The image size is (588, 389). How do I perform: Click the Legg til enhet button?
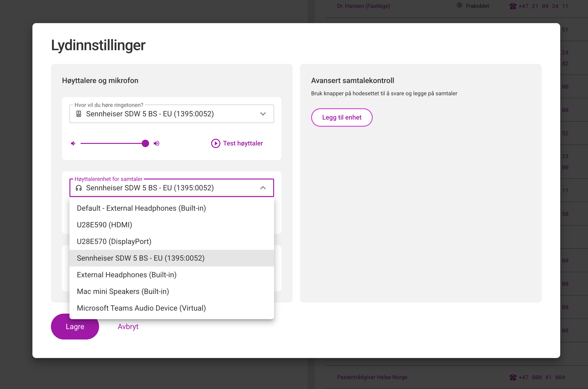pyautogui.click(x=341, y=117)
